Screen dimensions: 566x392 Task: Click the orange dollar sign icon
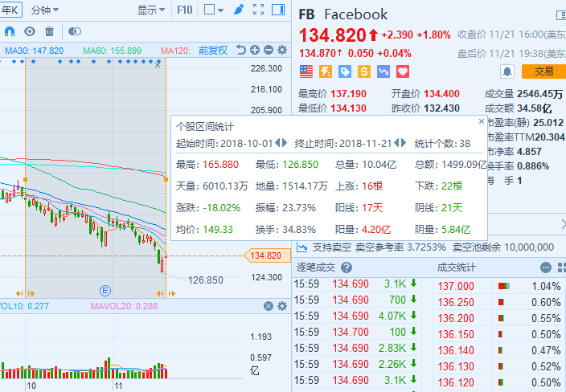click(x=364, y=71)
